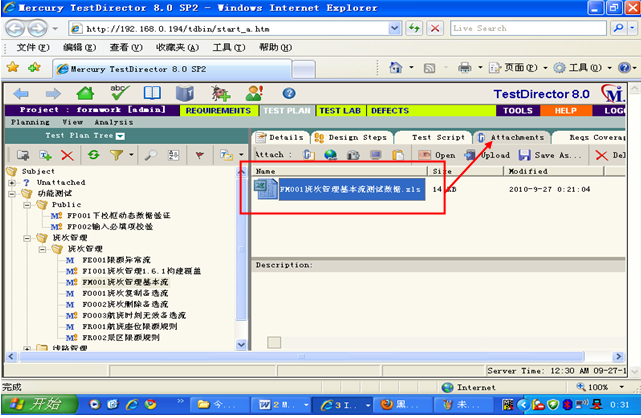Image resolution: width=641 pixels, height=418 pixels.
Task: Open the Attachments tab
Action: 512,138
